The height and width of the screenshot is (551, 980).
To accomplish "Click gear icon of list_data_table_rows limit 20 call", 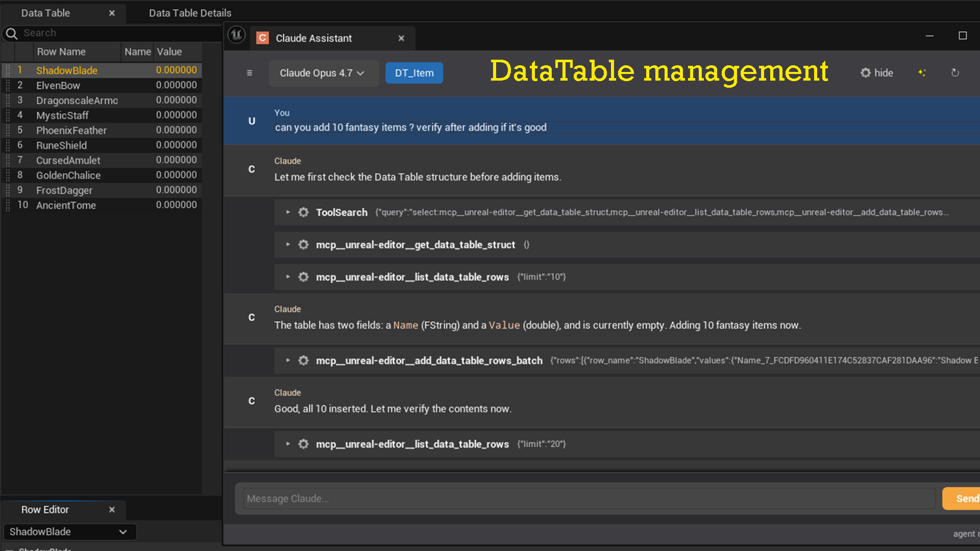I will (304, 444).
